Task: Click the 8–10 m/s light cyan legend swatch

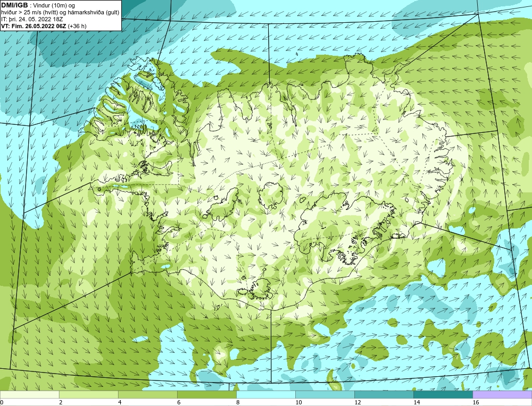Action: coord(265,394)
